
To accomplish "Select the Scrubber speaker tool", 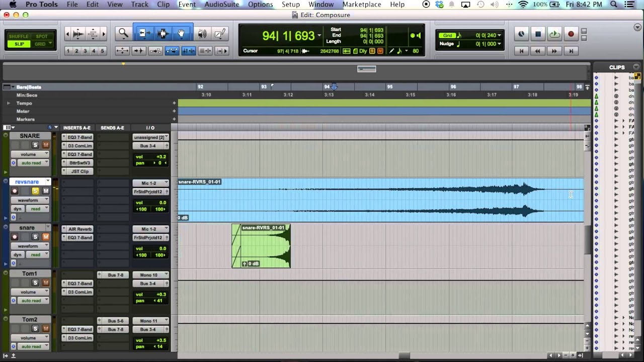I will (x=202, y=34).
